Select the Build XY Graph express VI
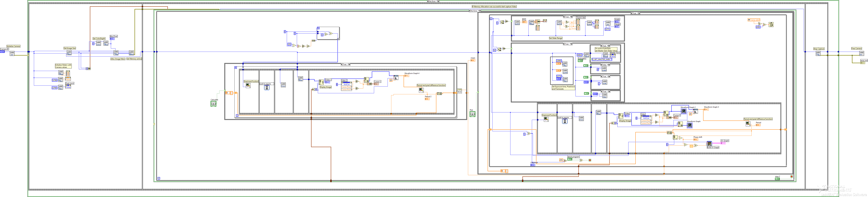The image size is (868, 197). tap(709, 144)
